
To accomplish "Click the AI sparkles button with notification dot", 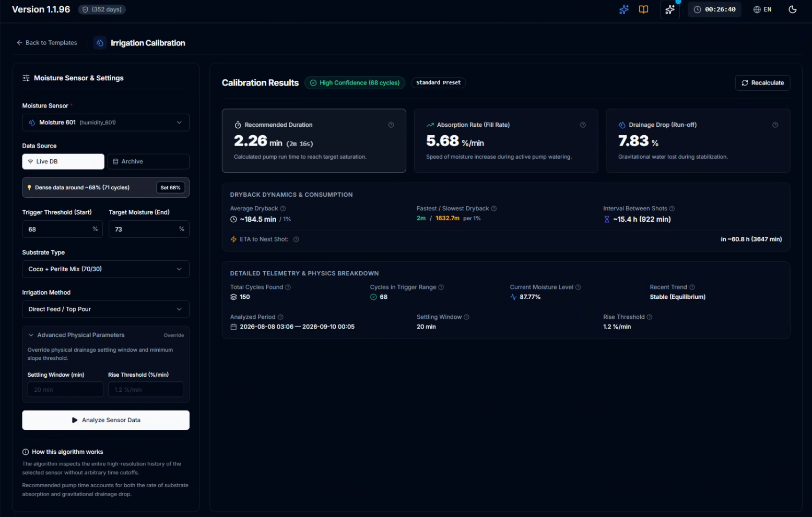I will pyautogui.click(x=670, y=9).
